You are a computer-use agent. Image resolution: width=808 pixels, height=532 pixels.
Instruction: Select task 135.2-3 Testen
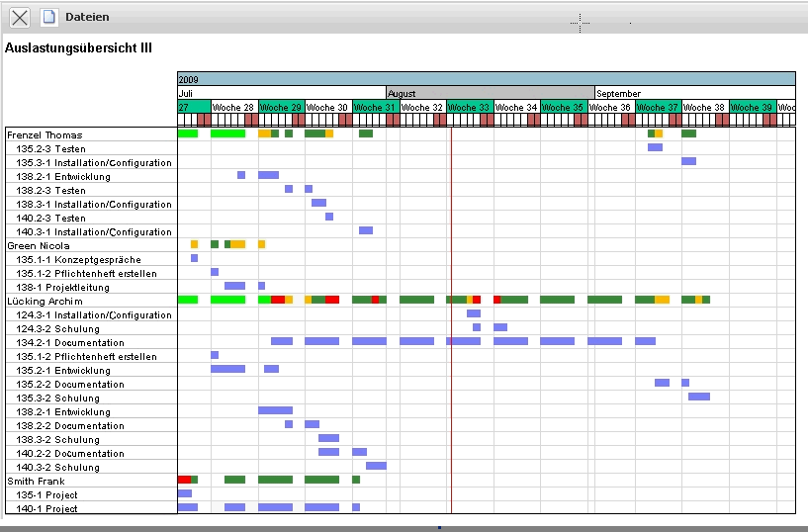coord(91,149)
